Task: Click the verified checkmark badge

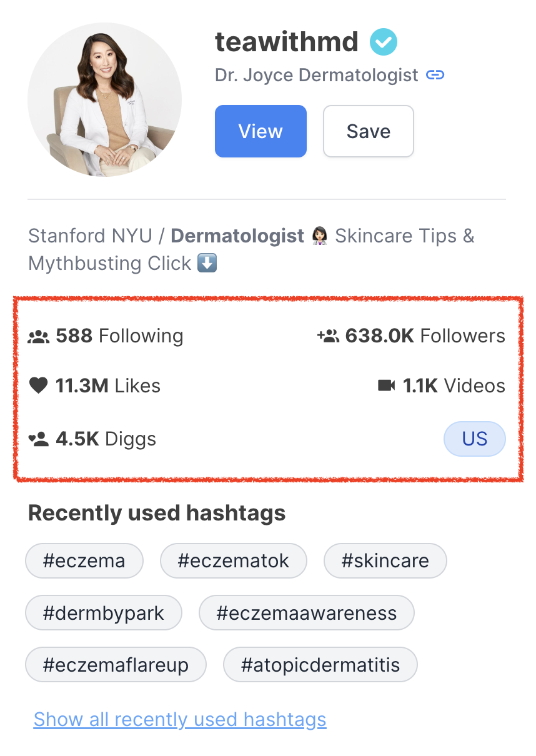Action: pyautogui.click(x=383, y=42)
